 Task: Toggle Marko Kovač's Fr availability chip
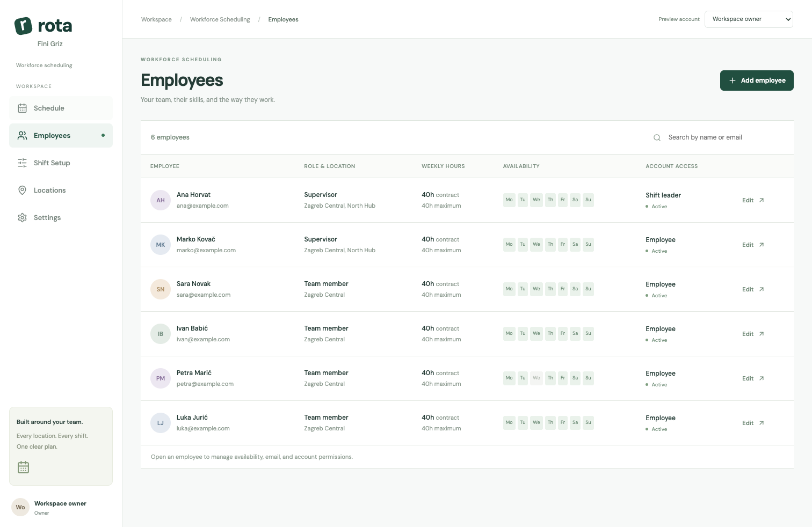[563, 244]
